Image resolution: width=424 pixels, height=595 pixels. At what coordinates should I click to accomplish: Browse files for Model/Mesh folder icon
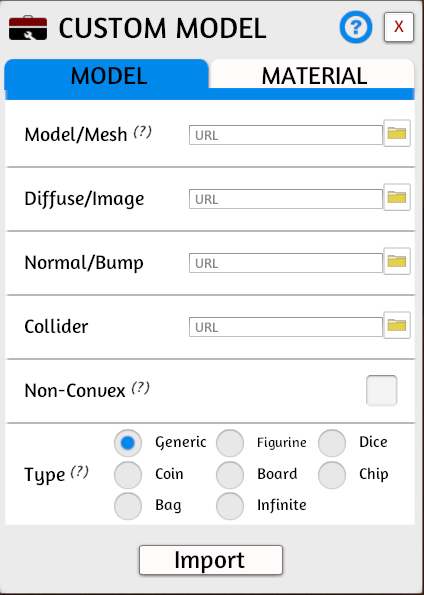tap(397, 133)
